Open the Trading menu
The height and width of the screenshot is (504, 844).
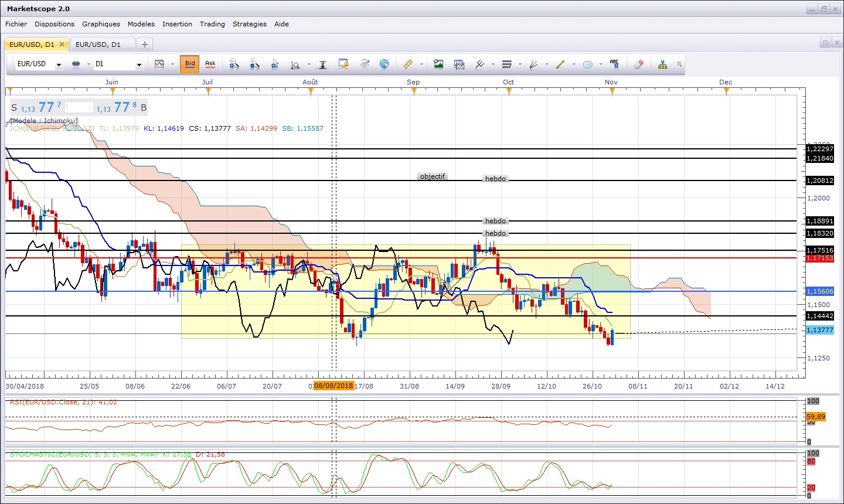click(212, 24)
